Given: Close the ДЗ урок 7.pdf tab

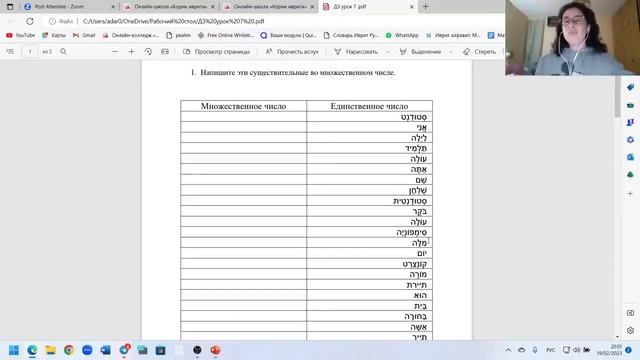Looking at the screenshot, I should click(411, 7).
